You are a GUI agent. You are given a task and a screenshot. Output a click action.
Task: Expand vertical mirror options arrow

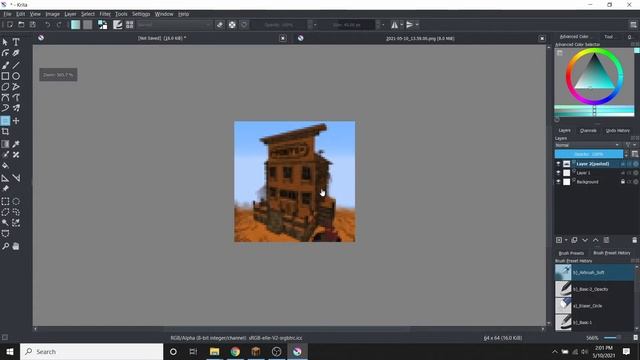[x=417, y=25]
